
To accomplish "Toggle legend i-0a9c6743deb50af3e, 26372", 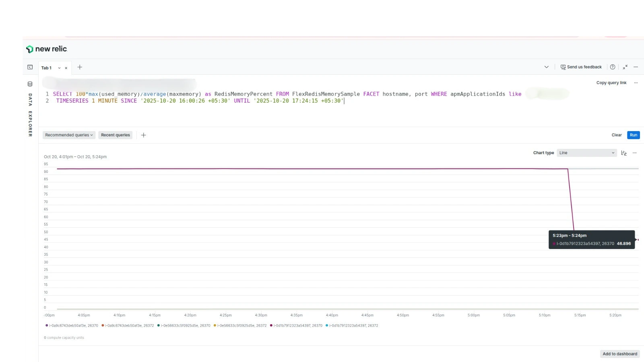I will tap(128, 326).
